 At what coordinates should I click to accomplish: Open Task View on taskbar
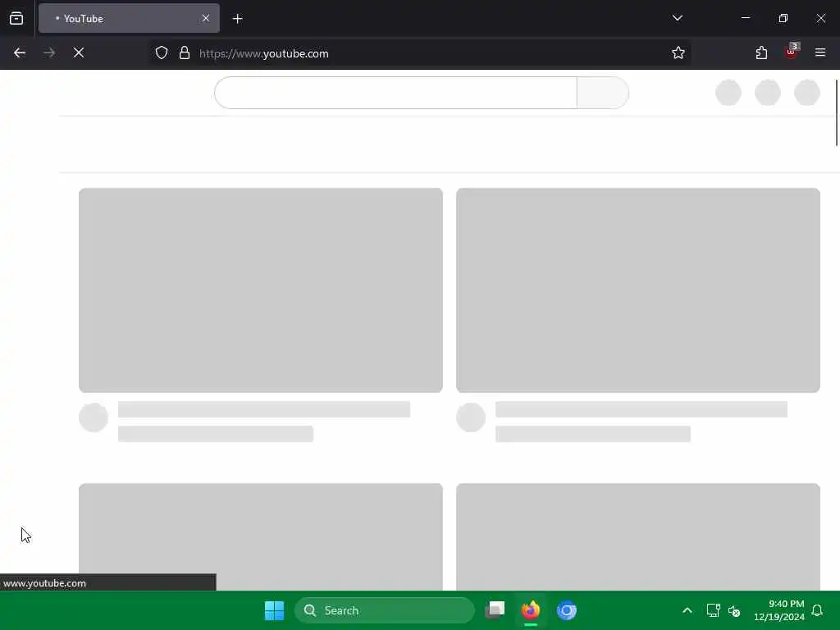coord(495,610)
